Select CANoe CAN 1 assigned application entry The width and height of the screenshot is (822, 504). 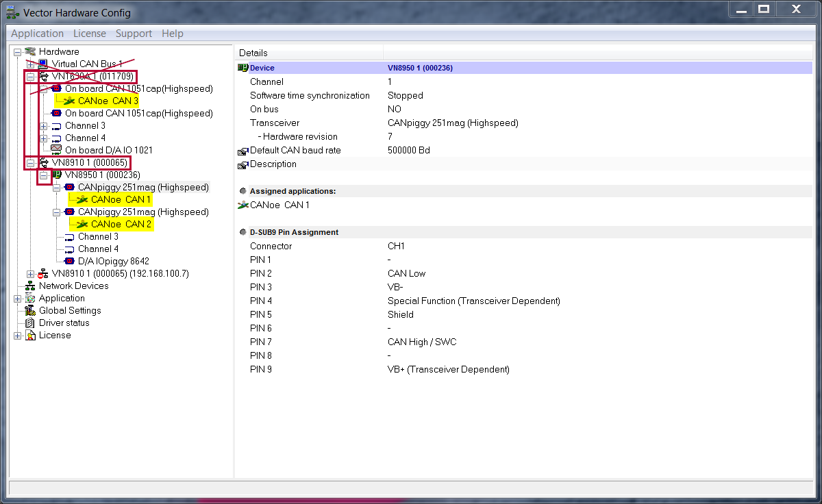(x=279, y=205)
